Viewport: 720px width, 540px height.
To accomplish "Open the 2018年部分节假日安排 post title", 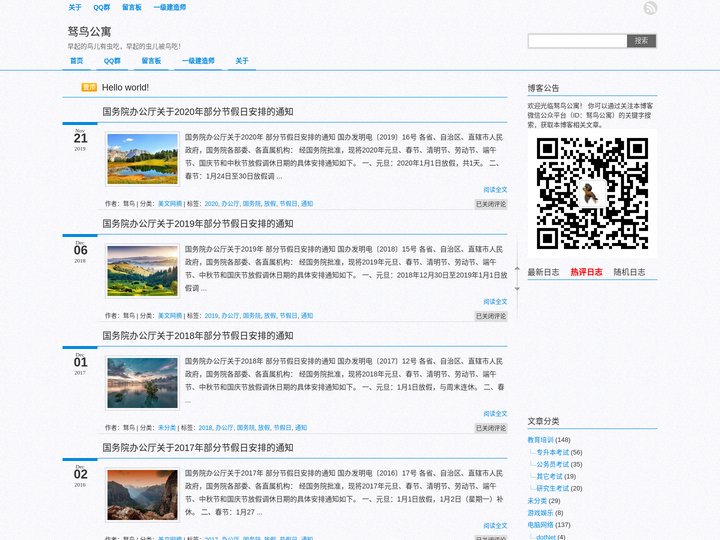I will (x=198, y=336).
